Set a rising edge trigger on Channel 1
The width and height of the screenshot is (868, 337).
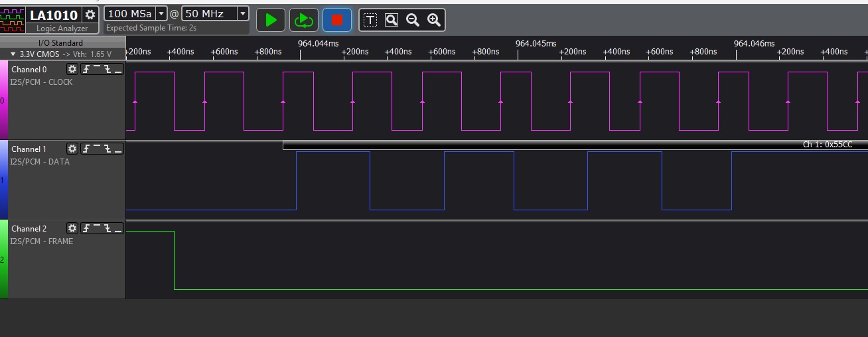point(86,149)
